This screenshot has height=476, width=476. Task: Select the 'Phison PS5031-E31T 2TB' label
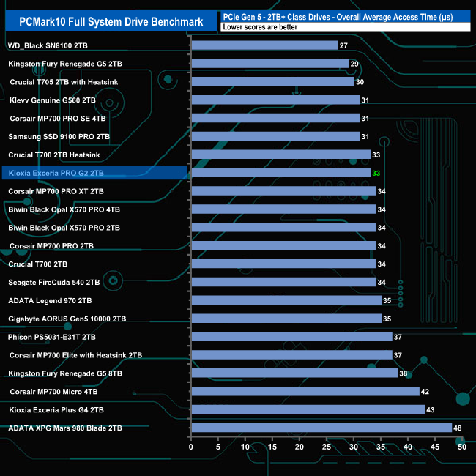pos(52,337)
